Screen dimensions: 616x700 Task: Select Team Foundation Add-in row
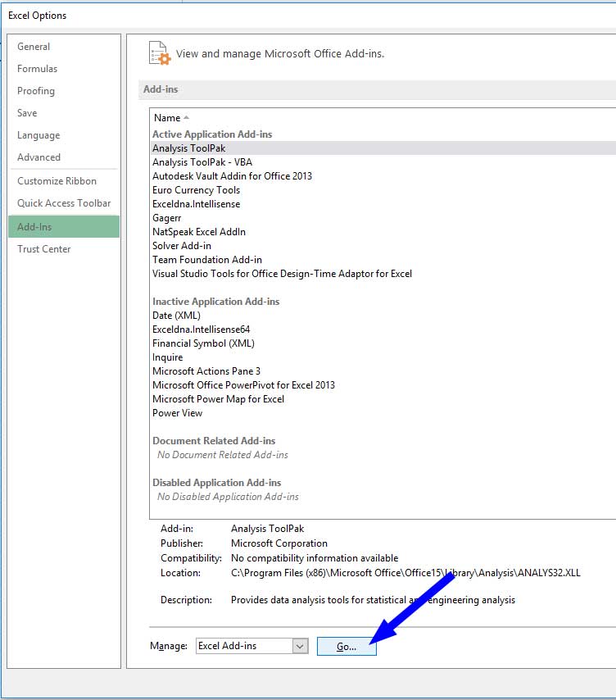click(x=383, y=260)
